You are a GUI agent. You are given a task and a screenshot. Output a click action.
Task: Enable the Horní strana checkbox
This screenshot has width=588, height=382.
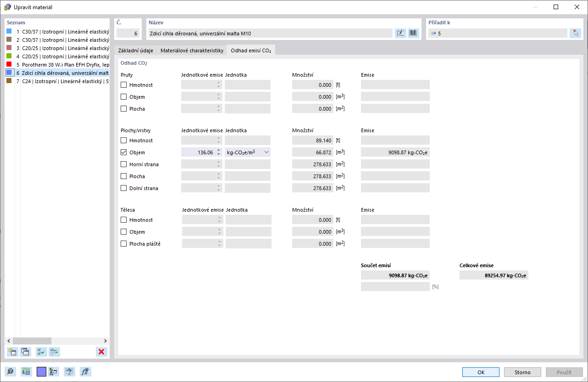(123, 164)
